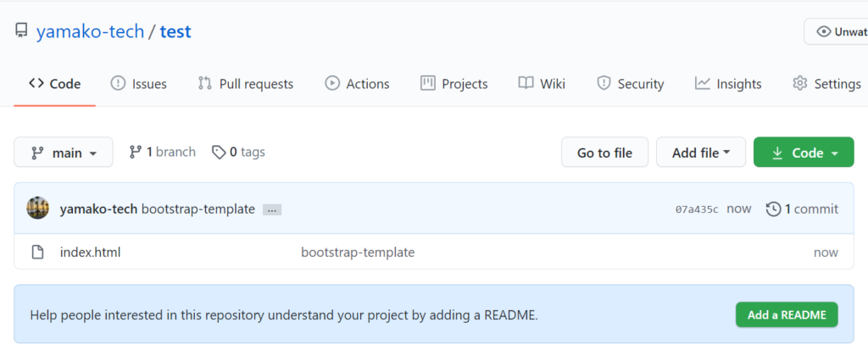This screenshot has width=868, height=356.
Task: Click the Add a README button
Action: point(787,315)
